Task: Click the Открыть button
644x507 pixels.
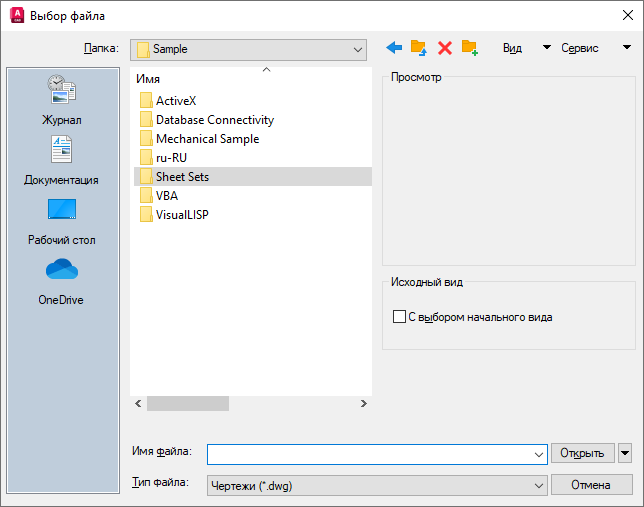Action: (582, 453)
